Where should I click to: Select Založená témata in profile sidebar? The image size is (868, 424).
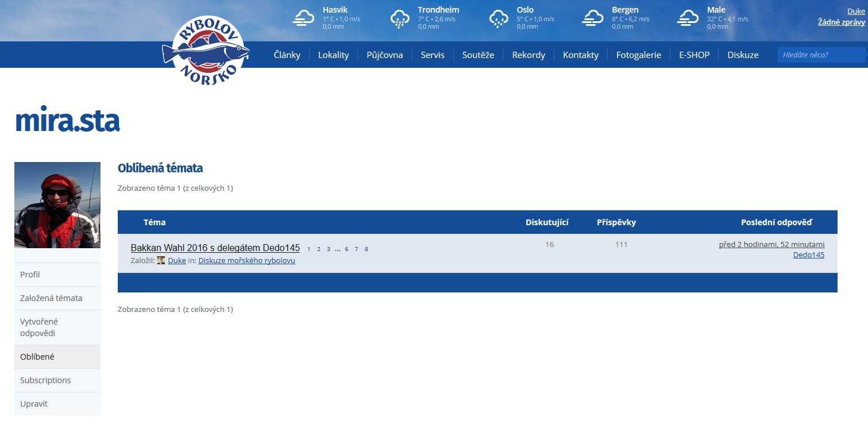51,298
